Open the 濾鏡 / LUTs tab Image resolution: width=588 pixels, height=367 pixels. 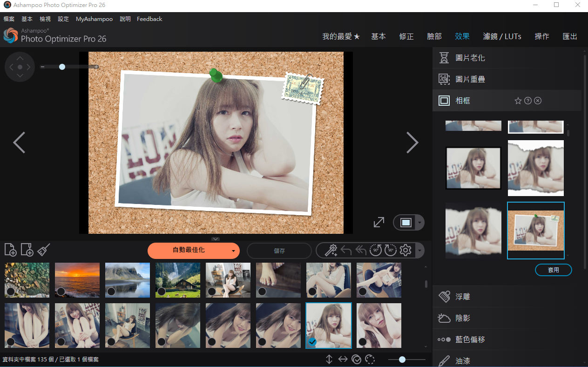pos(502,36)
